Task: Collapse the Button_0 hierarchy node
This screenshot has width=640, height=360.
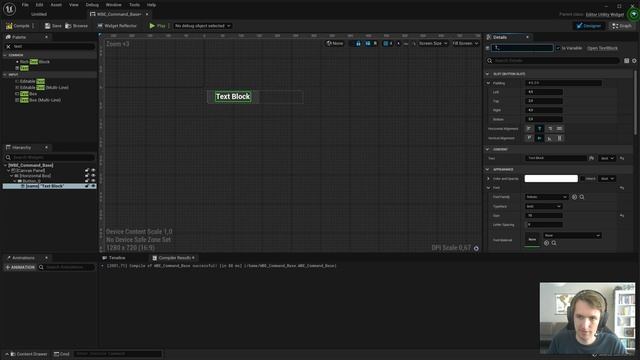Action: point(15,181)
